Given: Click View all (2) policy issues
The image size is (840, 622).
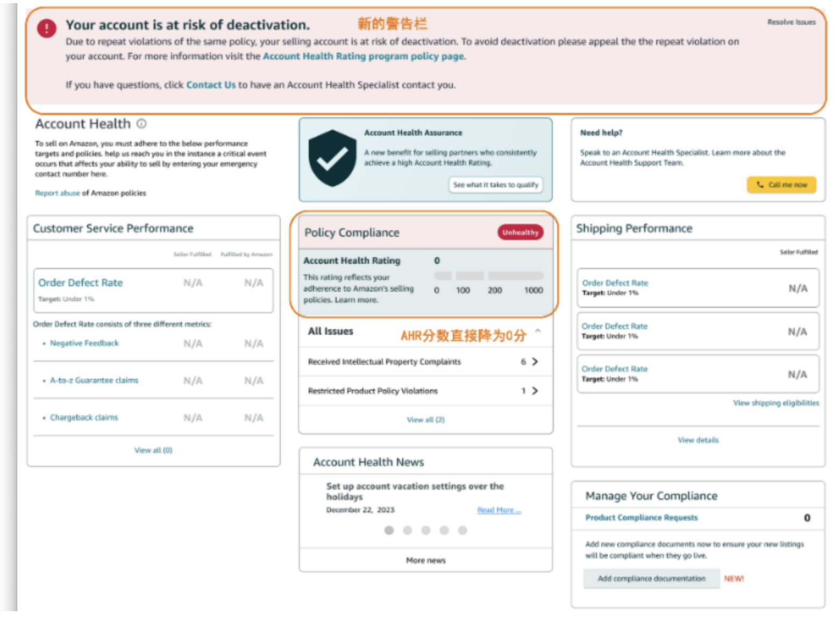Looking at the screenshot, I should (426, 420).
